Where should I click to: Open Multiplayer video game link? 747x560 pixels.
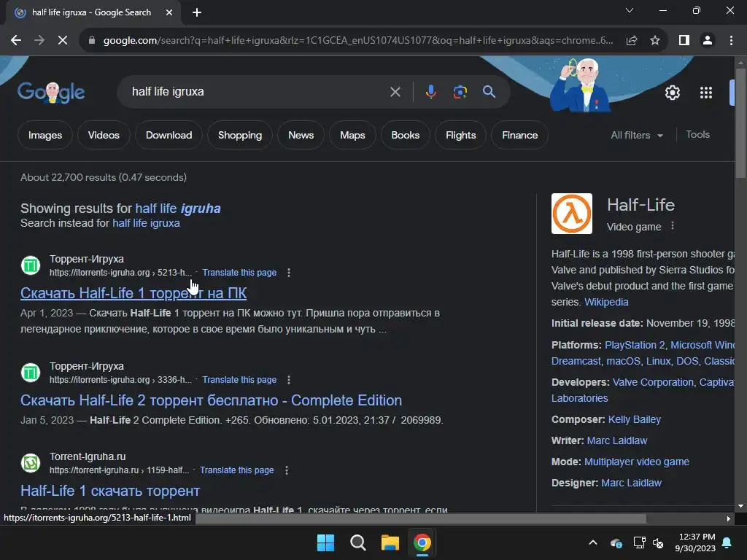click(636, 462)
